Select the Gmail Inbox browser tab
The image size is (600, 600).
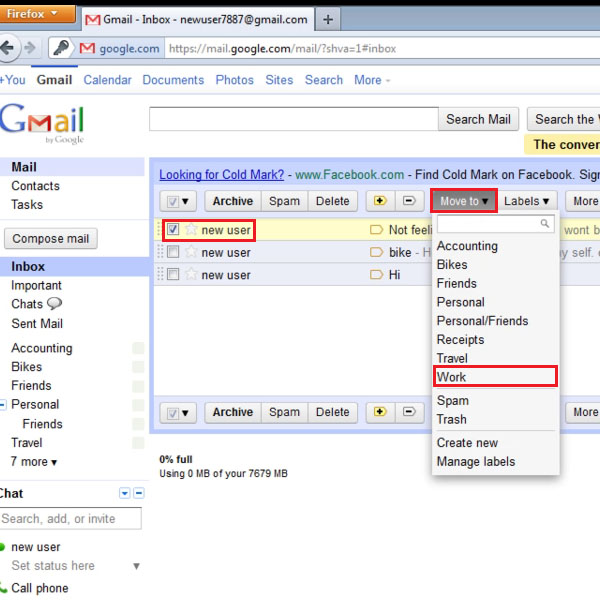[198, 19]
